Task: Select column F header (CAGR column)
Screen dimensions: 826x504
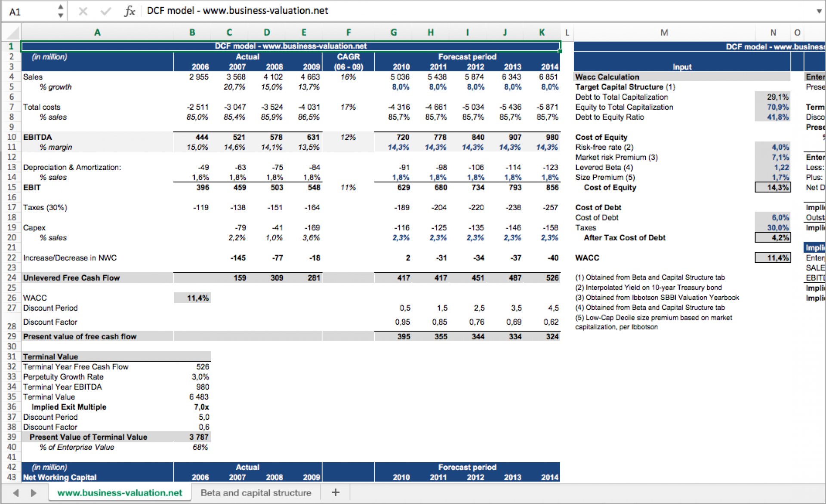Action: [x=348, y=32]
